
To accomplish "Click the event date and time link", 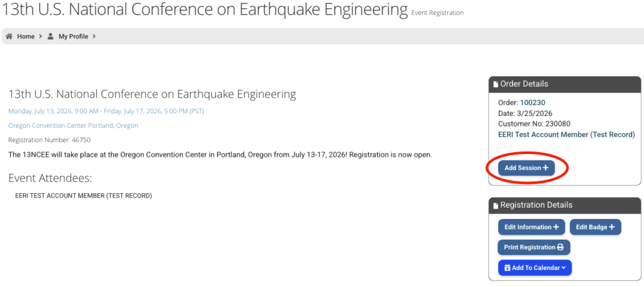I will tap(106, 111).
